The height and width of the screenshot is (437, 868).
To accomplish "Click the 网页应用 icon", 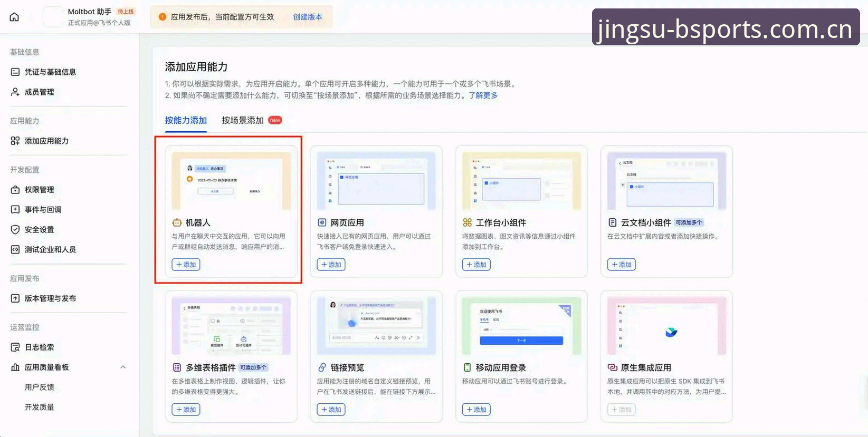I will click(322, 222).
